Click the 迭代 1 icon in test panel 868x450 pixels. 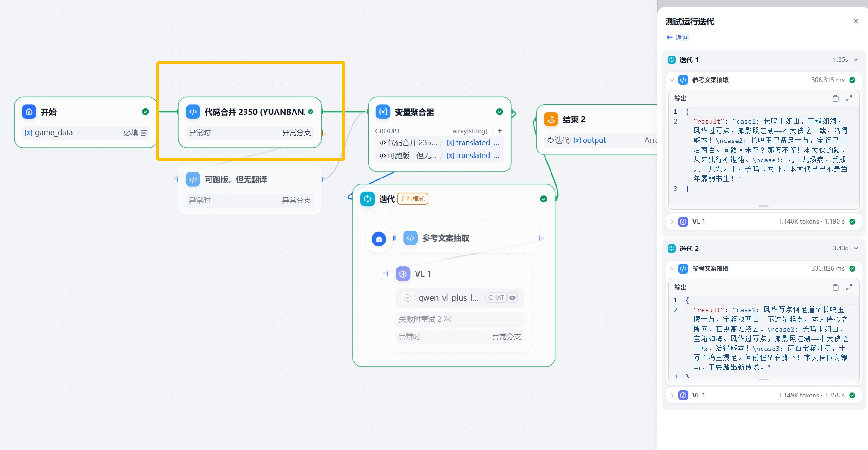672,60
